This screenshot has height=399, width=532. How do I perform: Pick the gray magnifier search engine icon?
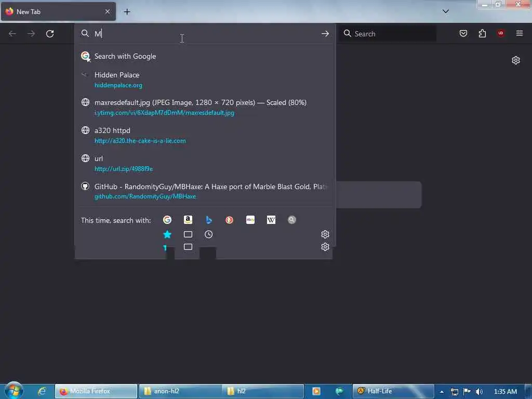292,220
